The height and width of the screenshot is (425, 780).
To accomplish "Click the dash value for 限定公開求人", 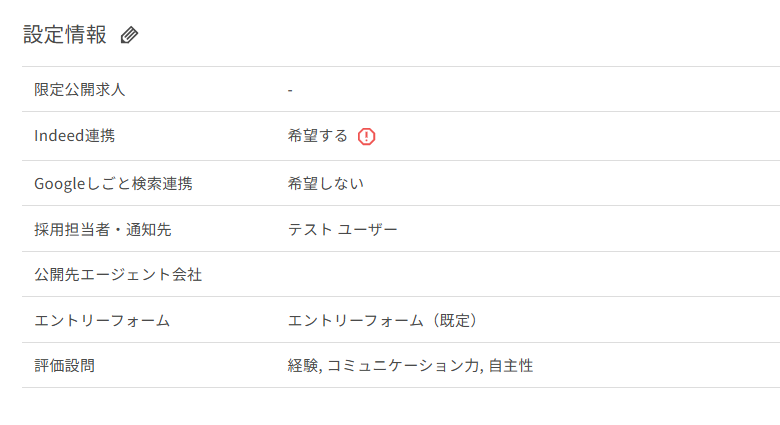I will click(290, 90).
